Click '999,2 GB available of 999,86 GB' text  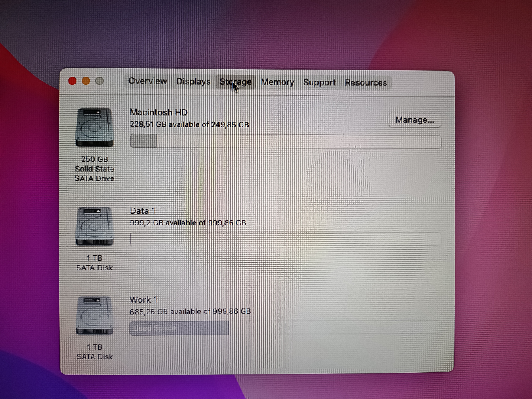[x=188, y=223]
